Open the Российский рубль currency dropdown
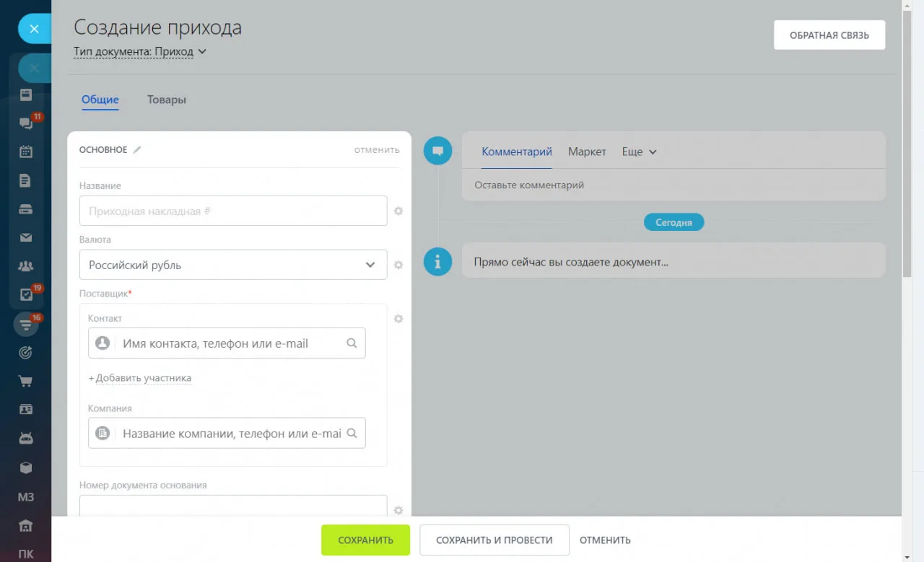This screenshot has height=562, width=924. click(x=233, y=265)
